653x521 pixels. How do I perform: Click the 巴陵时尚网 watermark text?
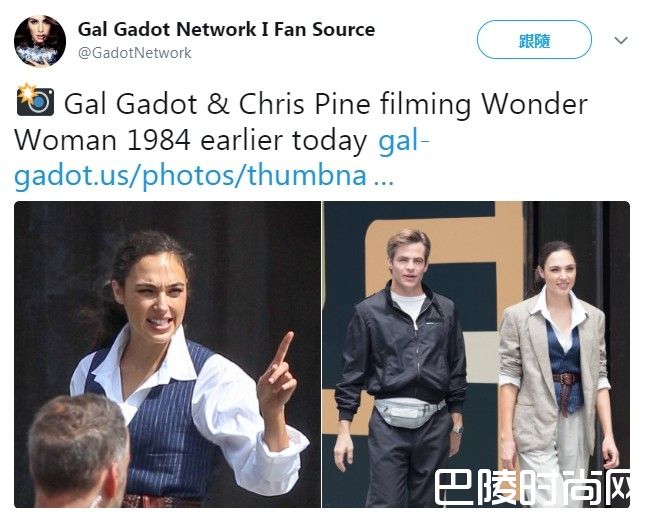click(532, 487)
